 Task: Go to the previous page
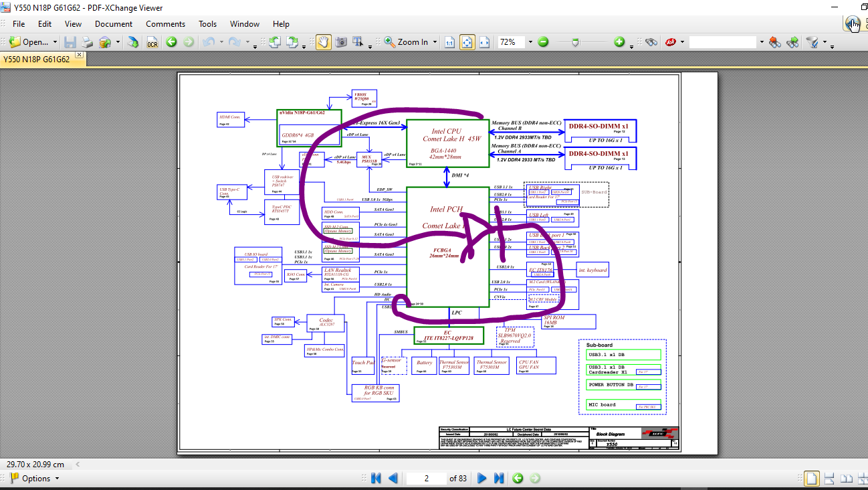click(x=393, y=478)
